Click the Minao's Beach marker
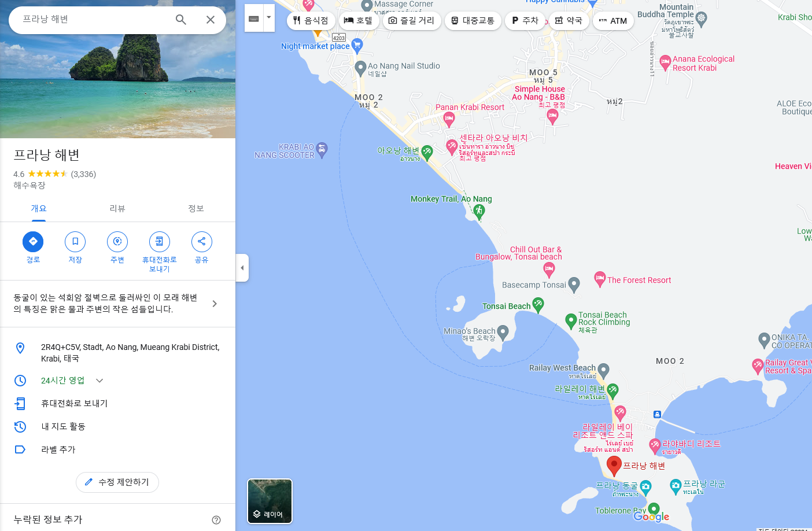This screenshot has width=812, height=531. pos(503,332)
